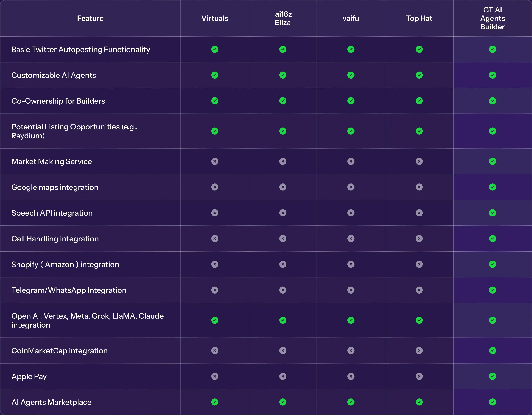Click Virtuals gray X in Market Making Service row
532x415 pixels.
215,161
